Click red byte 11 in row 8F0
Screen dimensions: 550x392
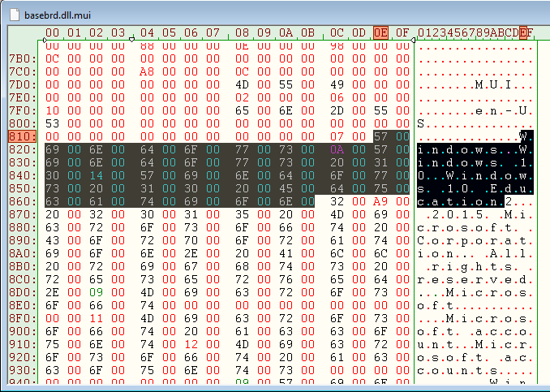tap(96, 318)
